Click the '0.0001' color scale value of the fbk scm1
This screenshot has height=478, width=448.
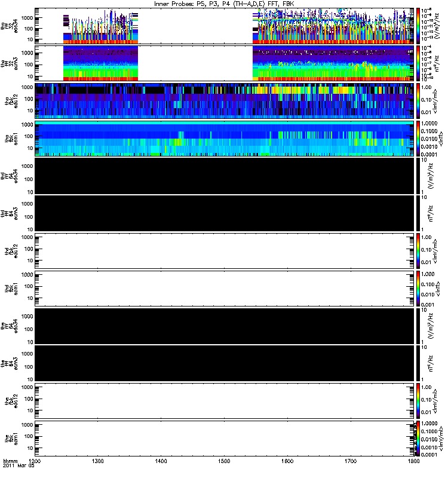(x=429, y=455)
